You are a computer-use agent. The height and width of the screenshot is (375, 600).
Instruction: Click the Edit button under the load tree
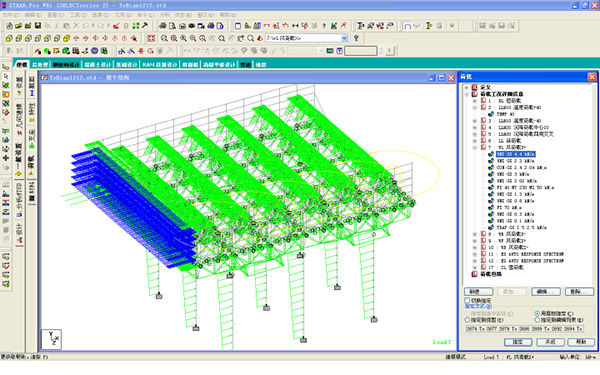(546, 292)
